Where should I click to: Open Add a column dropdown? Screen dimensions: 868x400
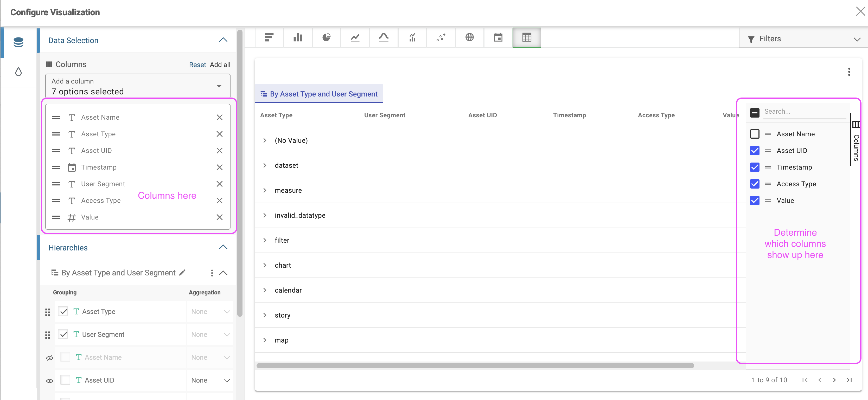138,86
